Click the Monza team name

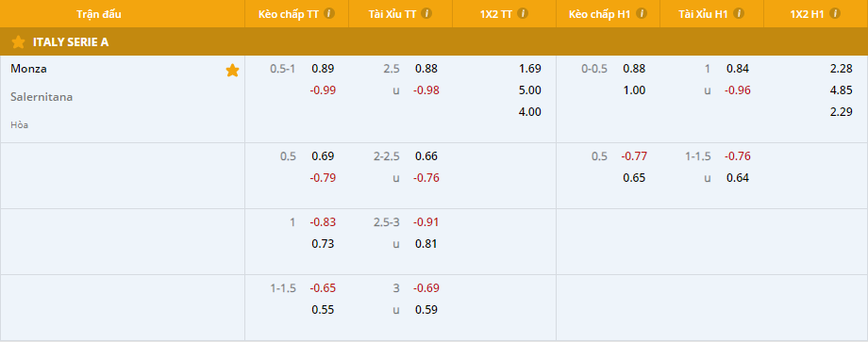28,69
